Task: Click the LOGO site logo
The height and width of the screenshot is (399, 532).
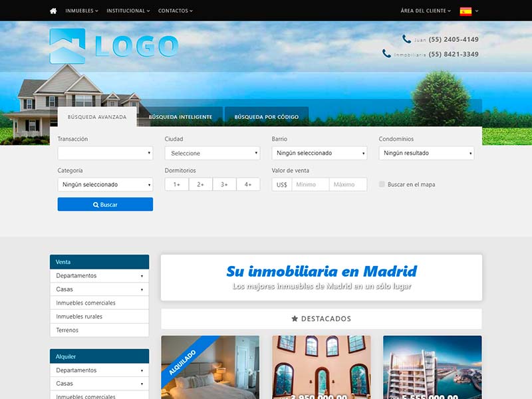Action: 114,46
